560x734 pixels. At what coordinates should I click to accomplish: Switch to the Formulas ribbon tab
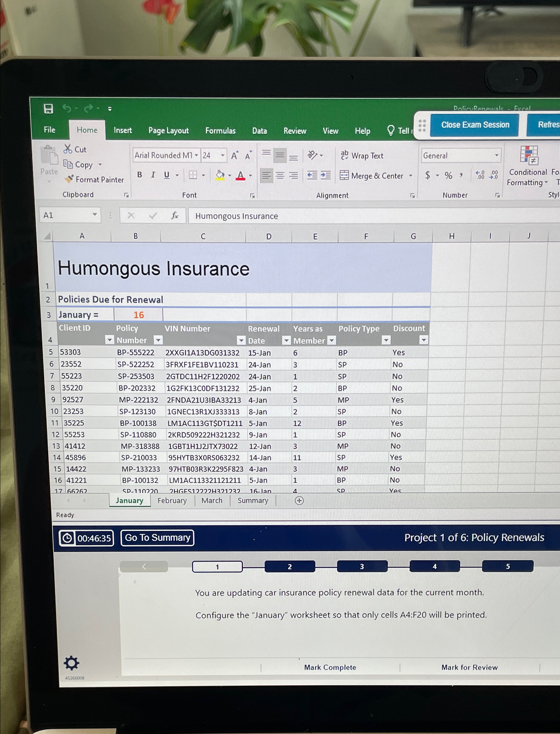(220, 131)
